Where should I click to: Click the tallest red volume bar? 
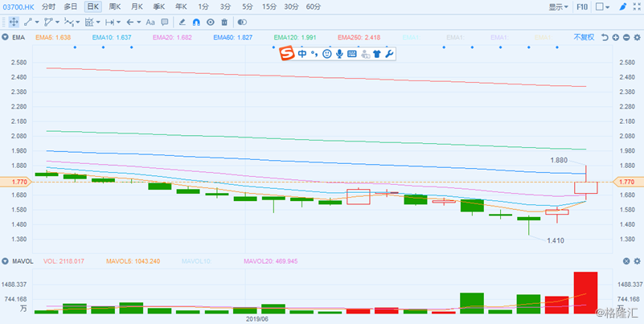585,293
